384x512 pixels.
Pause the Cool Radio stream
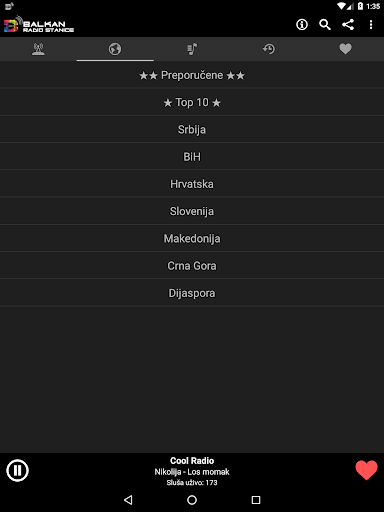(17, 470)
